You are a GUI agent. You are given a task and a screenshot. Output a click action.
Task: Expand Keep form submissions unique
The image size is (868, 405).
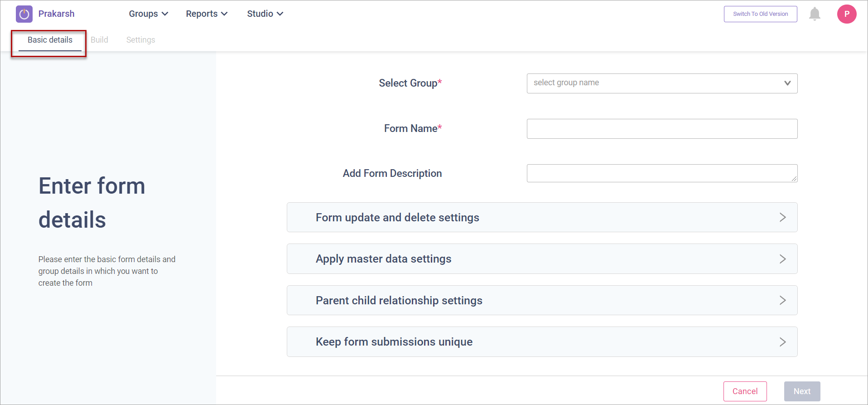point(542,342)
